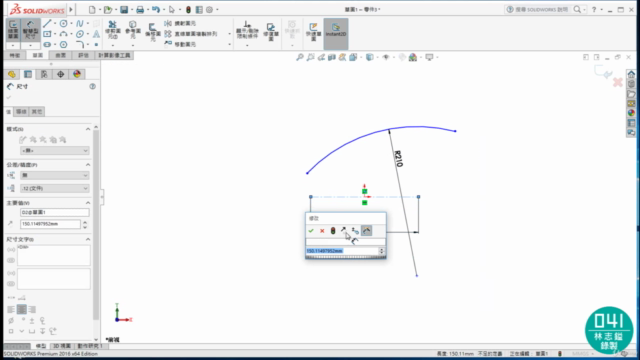The height and width of the screenshot is (360, 640).
Task: Open the dropdown arrow under Smart Dimension
Action: point(30,45)
